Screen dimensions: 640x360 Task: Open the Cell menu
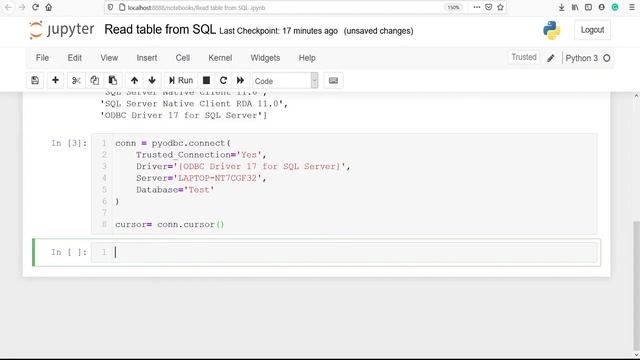tap(183, 58)
